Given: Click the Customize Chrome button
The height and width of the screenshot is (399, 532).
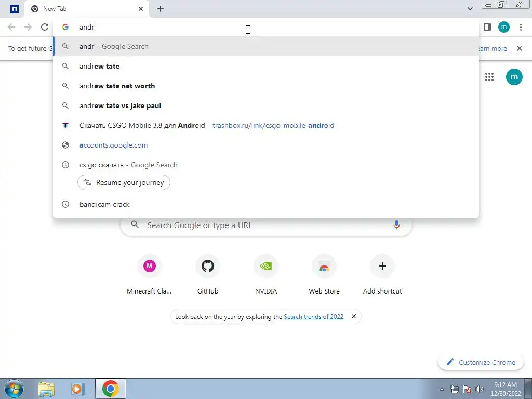Looking at the screenshot, I should coord(481,362).
